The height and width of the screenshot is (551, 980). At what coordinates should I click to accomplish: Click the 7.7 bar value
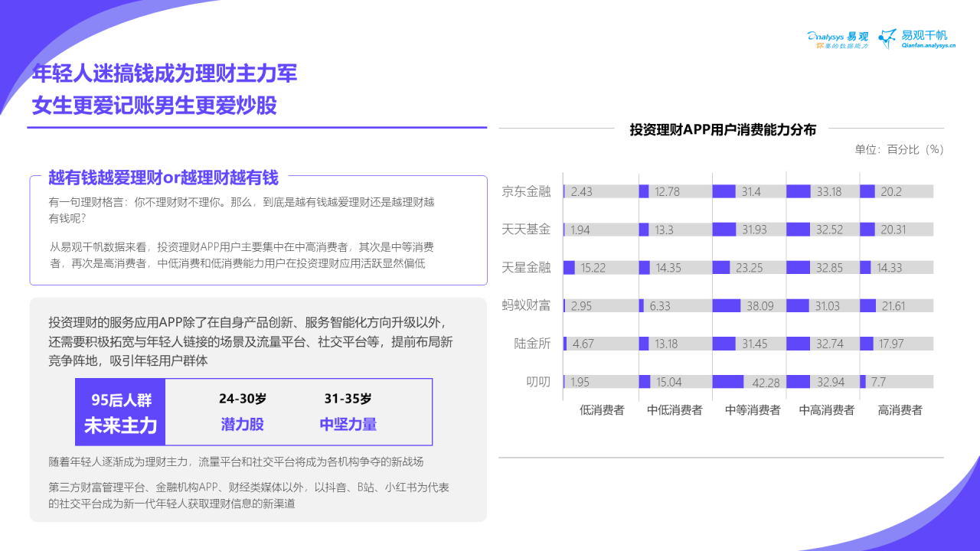tap(877, 382)
